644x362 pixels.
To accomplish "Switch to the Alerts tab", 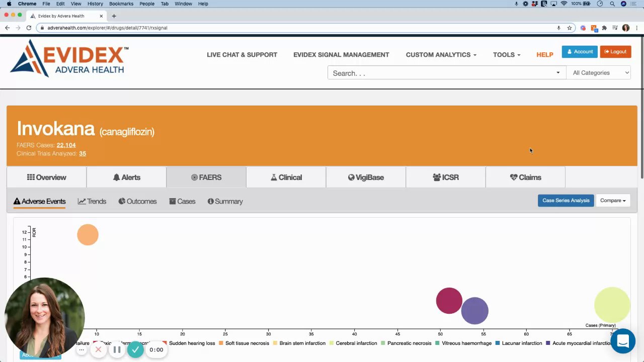I will pyautogui.click(x=126, y=177).
